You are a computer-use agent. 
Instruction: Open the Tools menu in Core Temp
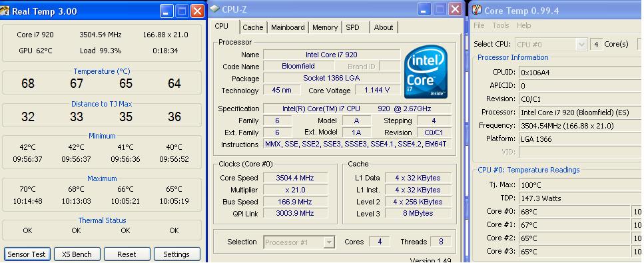tap(501, 25)
